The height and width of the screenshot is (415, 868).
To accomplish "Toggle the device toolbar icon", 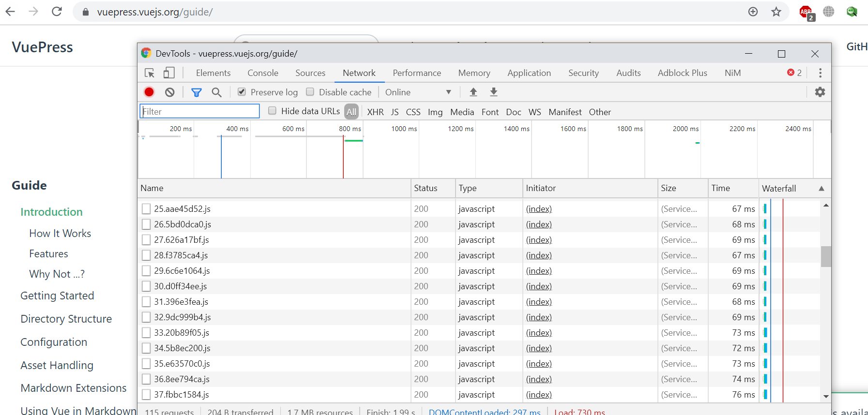I will (x=168, y=73).
